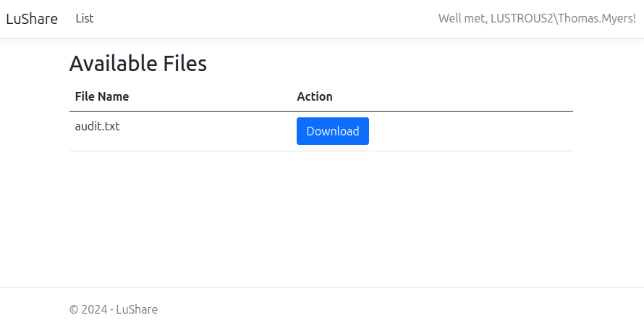
Task: Click the LuShare brand logo in navbar
Action: [32, 19]
